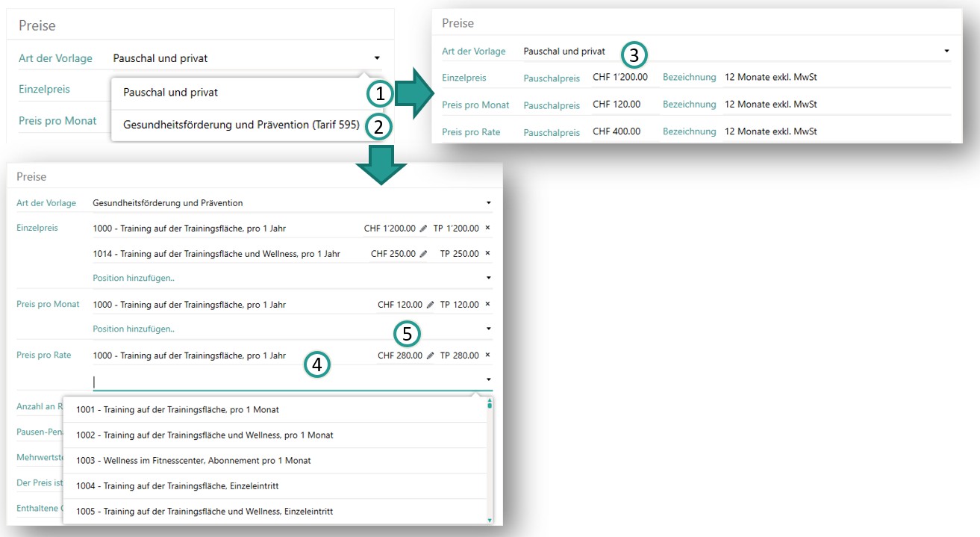
Task: Click the TP 280.00 value
Action: (x=459, y=356)
